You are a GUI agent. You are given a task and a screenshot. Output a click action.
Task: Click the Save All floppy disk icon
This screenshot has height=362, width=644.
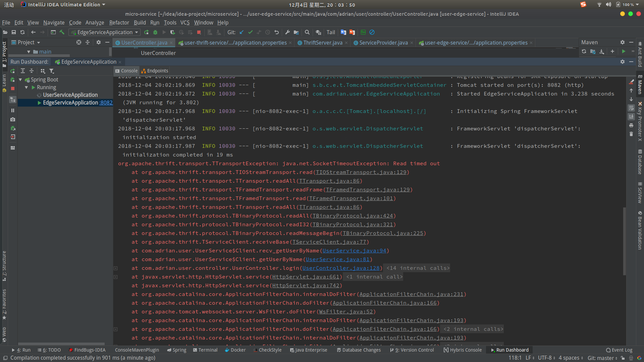pos(14,32)
